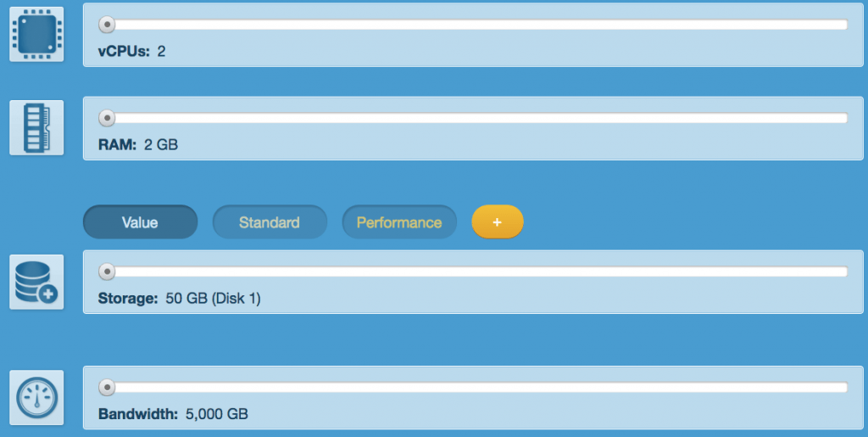868x437 pixels.
Task: Select the Standard storage tier
Action: [270, 222]
